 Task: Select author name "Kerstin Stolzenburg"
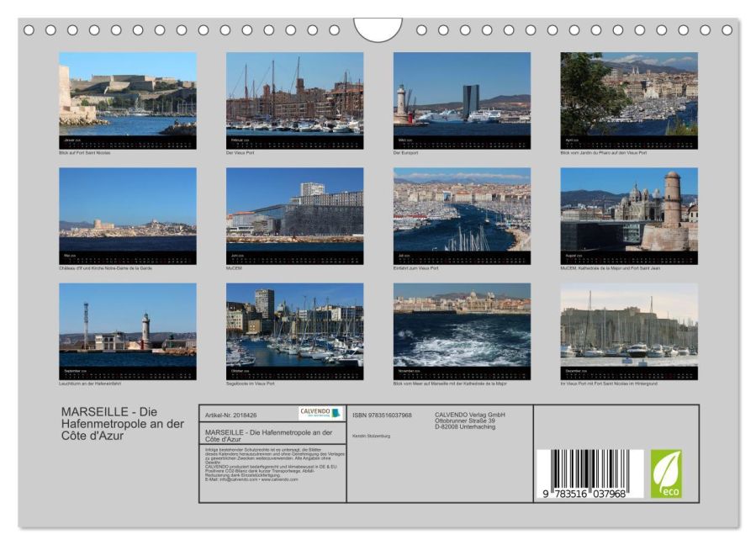point(371,436)
